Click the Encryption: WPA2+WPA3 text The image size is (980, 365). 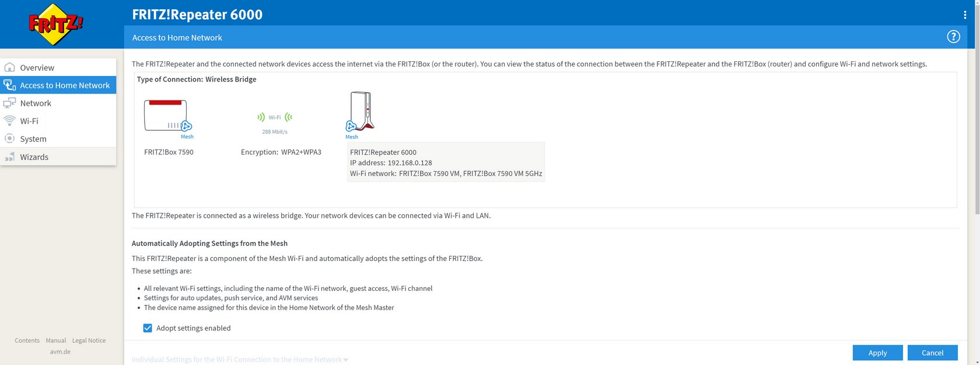(x=281, y=152)
